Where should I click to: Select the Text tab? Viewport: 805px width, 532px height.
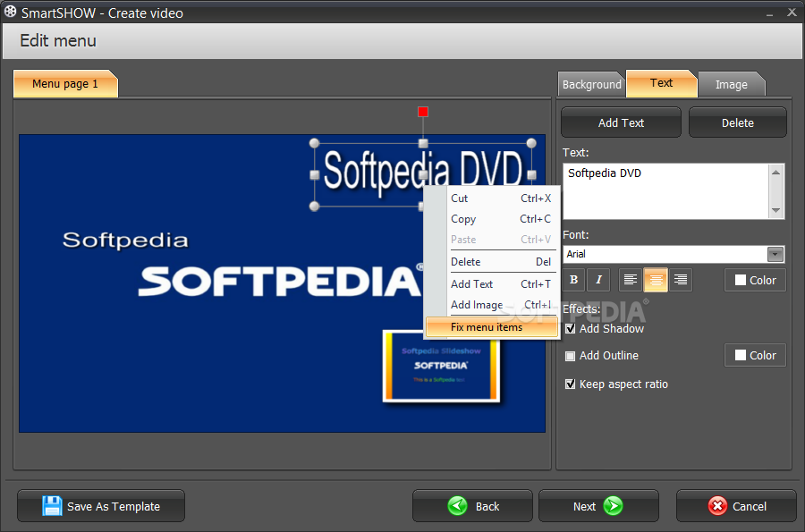pos(661,83)
